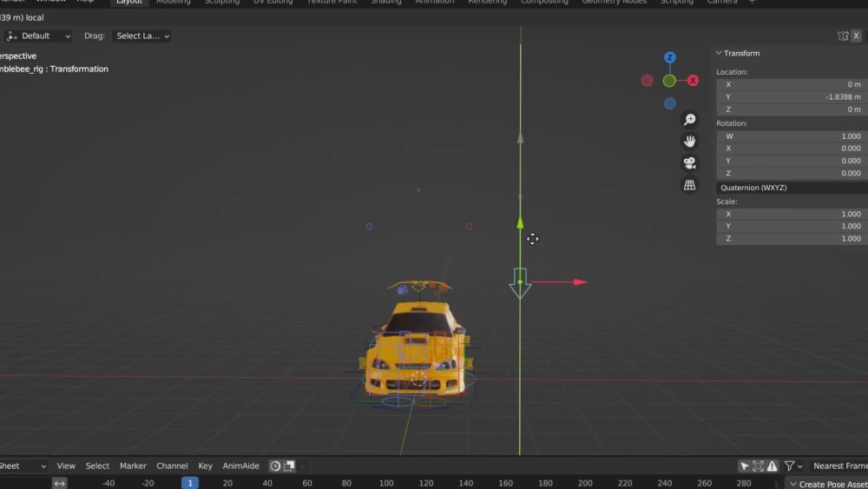The width and height of the screenshot is (868, 489).
Task: Click the blue Z axis gizmo ball
Action: pos(670,57)
